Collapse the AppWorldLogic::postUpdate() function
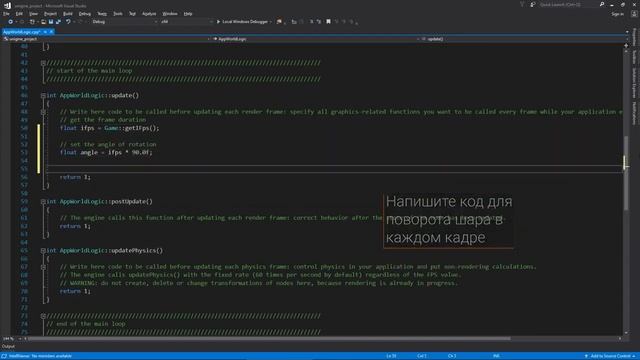Viewport: 640px width, 360px height. [x=43, y=202]
